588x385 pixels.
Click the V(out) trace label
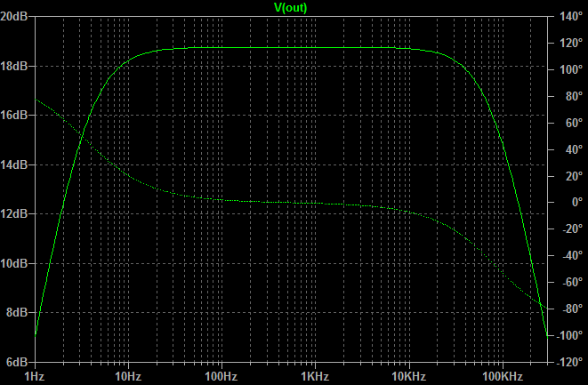tap(291, 7)
